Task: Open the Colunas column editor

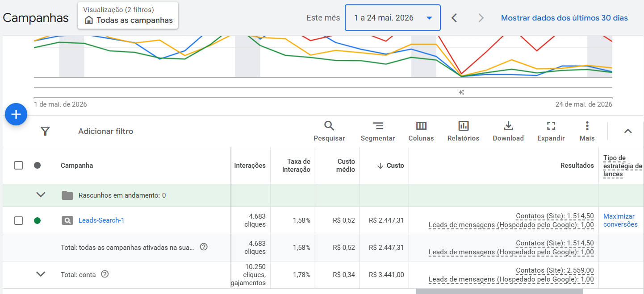Action: tap(421, 131)
